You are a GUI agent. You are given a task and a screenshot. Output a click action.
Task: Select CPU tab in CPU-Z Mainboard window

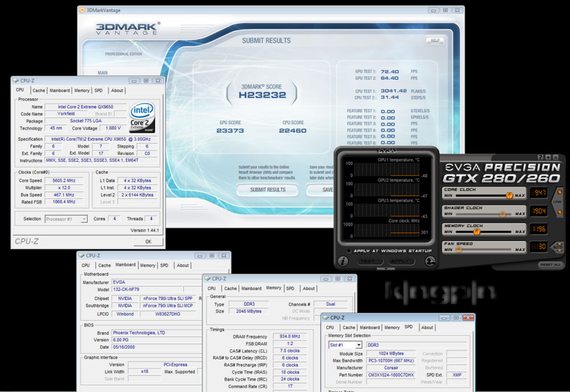click(x=85, y=265)
